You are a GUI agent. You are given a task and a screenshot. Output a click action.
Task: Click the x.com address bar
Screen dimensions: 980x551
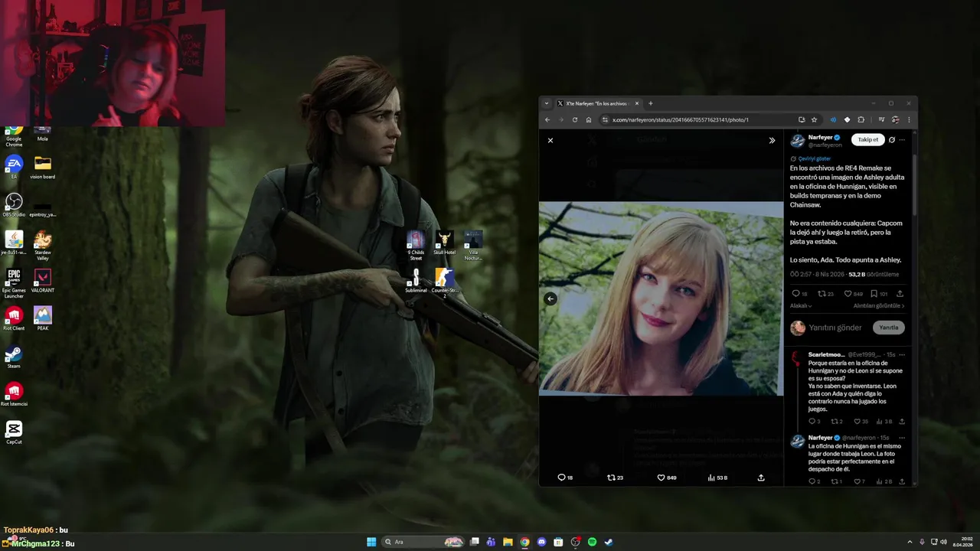tap(701, 119)
